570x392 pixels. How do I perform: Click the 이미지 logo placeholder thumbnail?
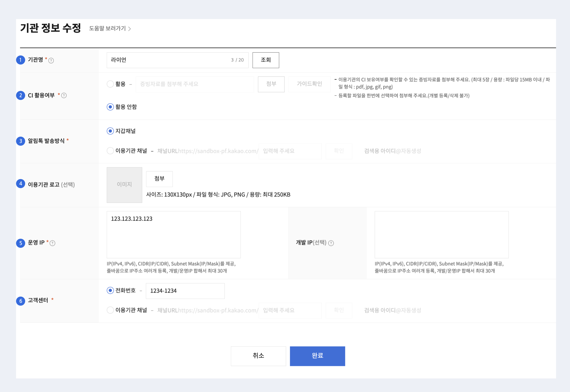click(x=124, y=185)
